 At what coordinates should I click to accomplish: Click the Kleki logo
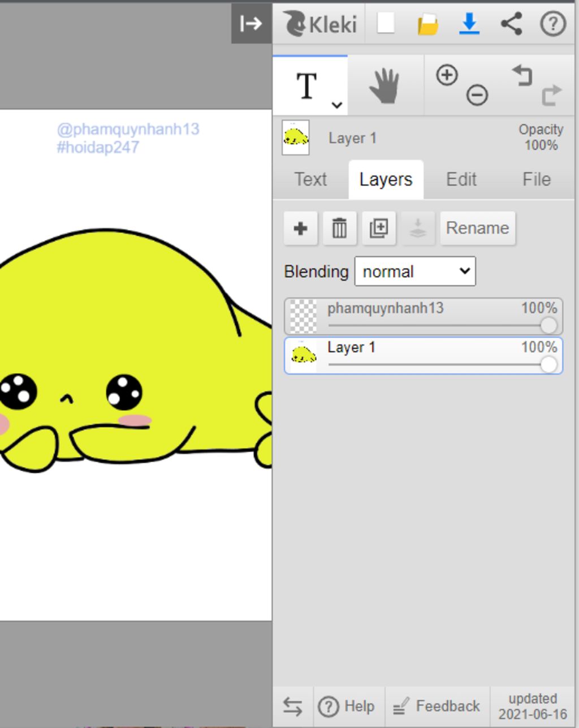click(321, 24)
